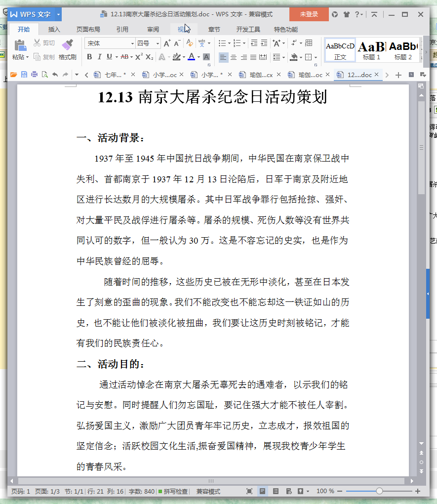Viewport: 437px width, 504px height.
Task: Close the 七年... document tab
Action: click(133, 75)
